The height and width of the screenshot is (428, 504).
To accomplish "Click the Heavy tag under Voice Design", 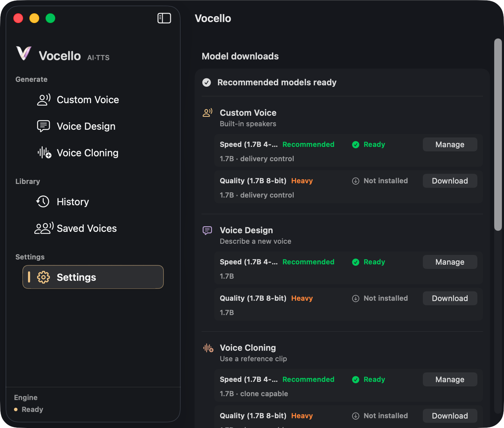I will coord(302,298).
